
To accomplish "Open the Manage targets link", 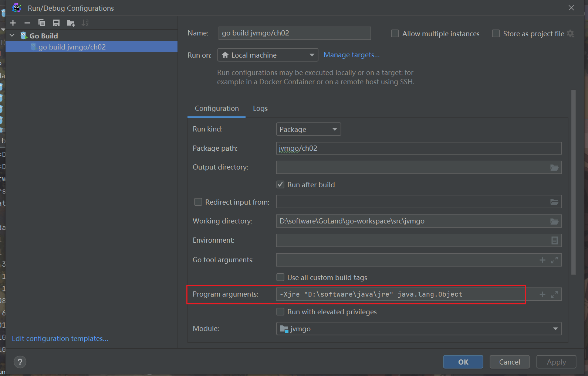I will [351, 55].
